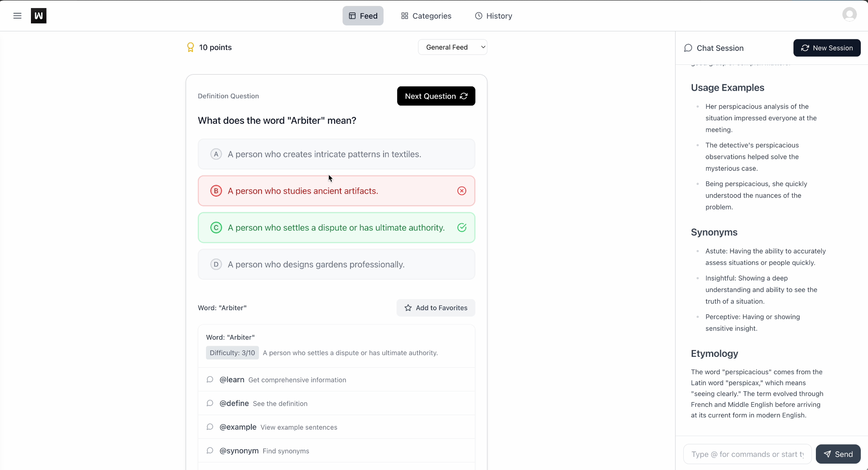Focus the chat message input field
The width and height of the screenshot is (868, 470).
747,454
